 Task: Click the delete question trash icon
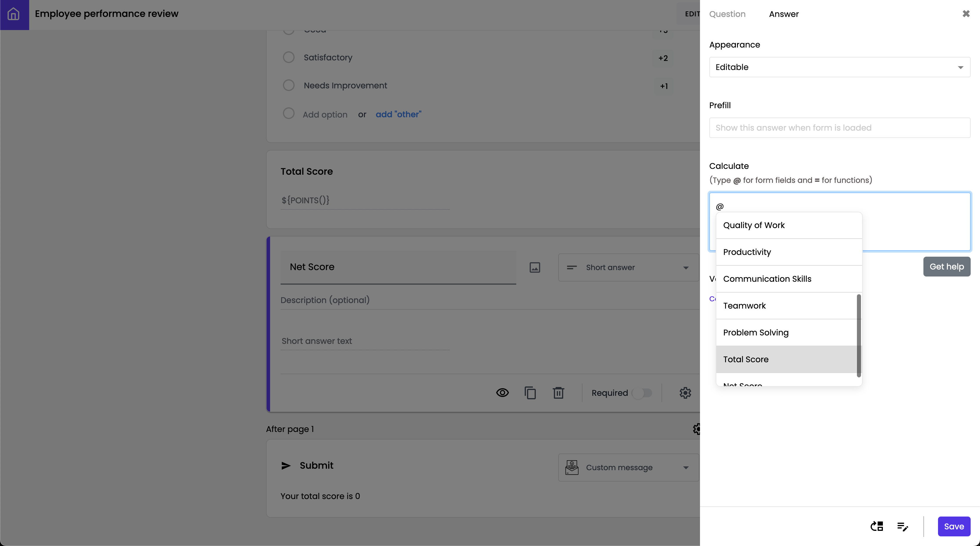tap(559, 393)
